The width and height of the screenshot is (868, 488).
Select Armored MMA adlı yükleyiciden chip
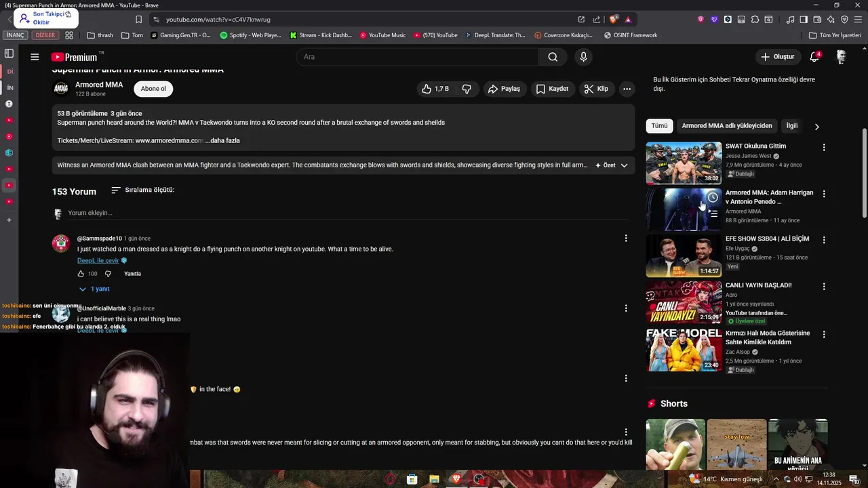point(727,126)
